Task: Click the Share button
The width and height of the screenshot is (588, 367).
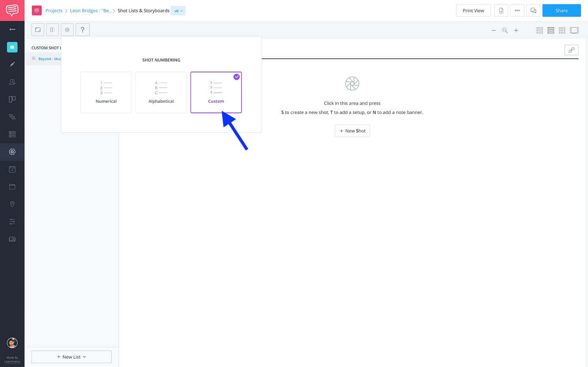Action: coord(561,11)
